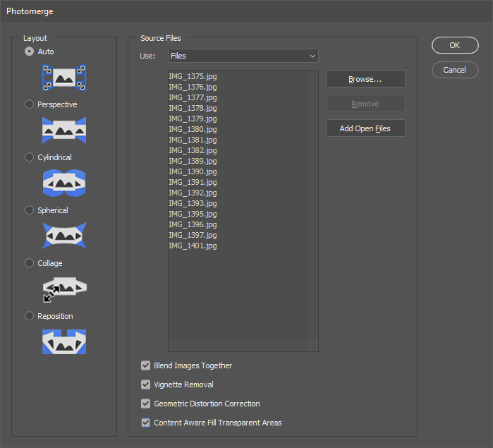Click the Perspective layout preview icon
This screenshot has width=493, height=448.
point(64,131)
